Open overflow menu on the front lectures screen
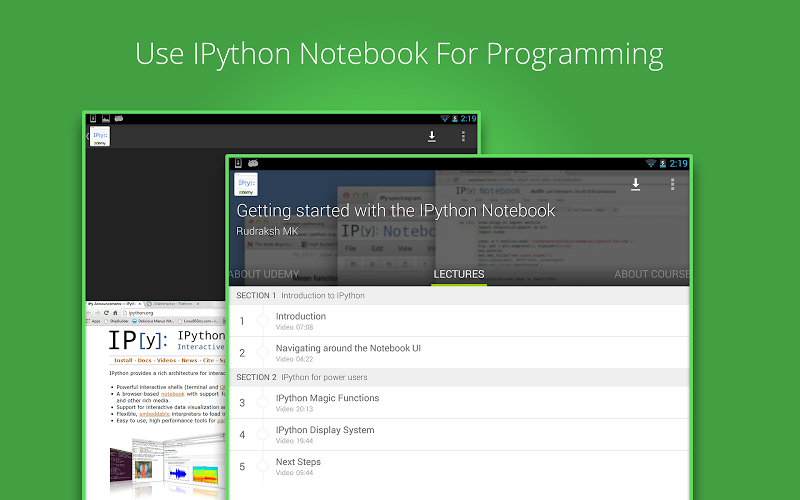Viewport: 800px width, 500px height. pos(672,184)
